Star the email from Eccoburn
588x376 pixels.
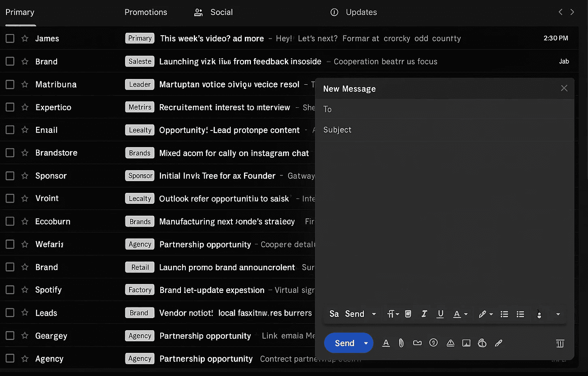pos(25,221)
